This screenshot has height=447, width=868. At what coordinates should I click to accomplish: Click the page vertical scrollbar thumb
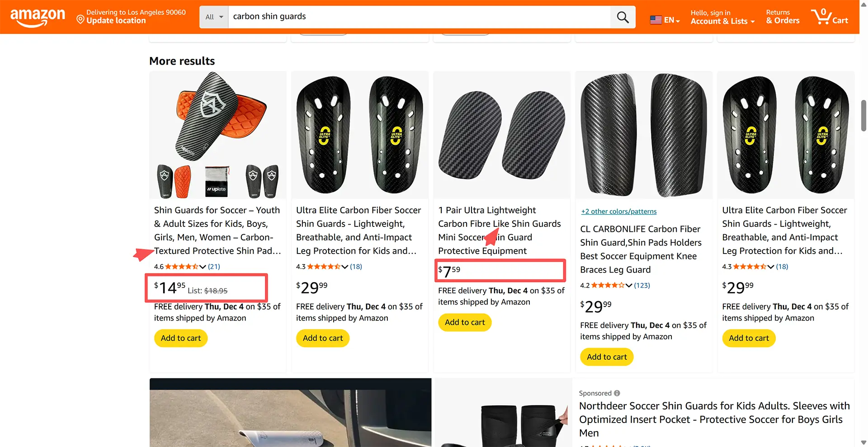[863, 115]
